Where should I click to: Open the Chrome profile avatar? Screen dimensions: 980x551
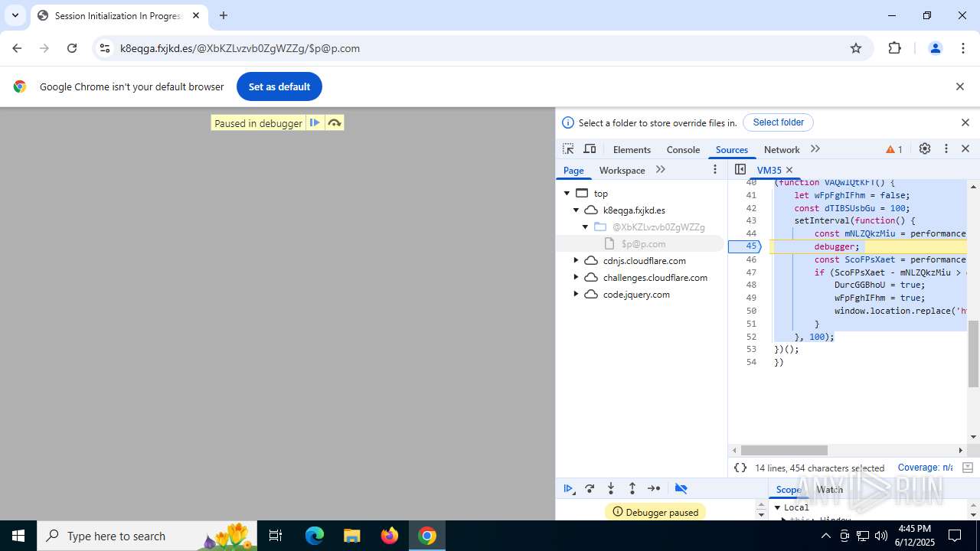pyautogui.click(x=935, y=48)
